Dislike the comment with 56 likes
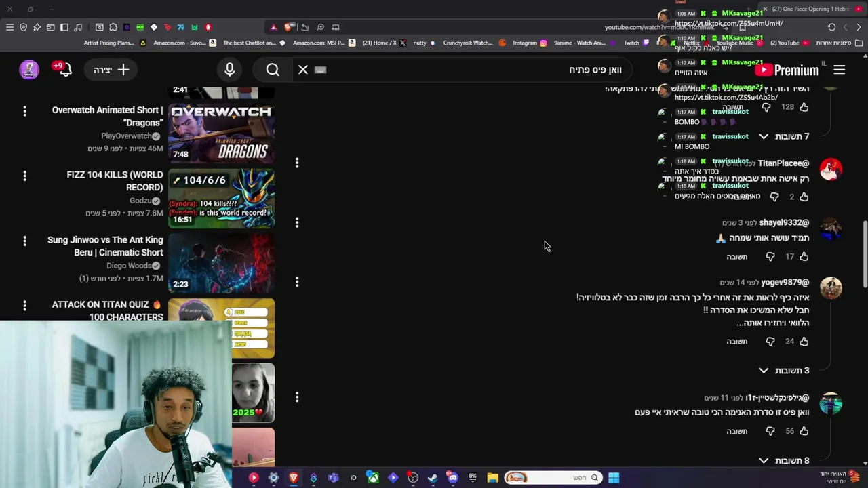 770,431
